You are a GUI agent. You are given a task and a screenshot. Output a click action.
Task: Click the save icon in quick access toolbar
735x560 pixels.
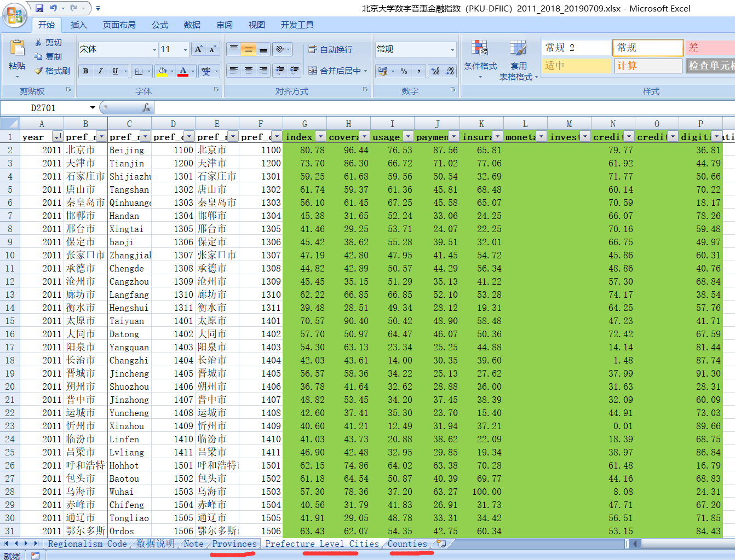[x=39, y=8]
